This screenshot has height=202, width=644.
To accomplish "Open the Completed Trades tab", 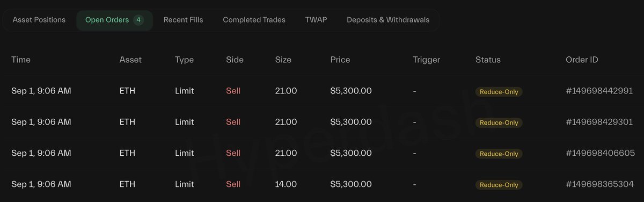I will point(254,20).
